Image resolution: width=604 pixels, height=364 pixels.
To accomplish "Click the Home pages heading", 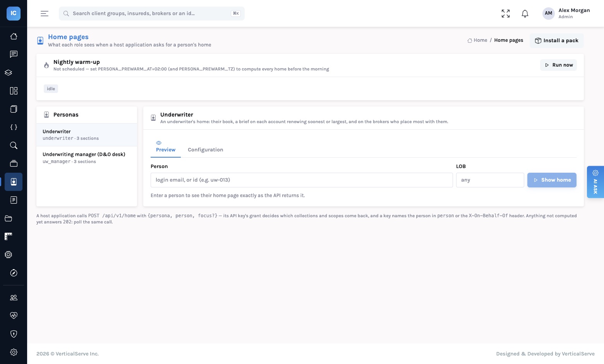I will point(68,37).
